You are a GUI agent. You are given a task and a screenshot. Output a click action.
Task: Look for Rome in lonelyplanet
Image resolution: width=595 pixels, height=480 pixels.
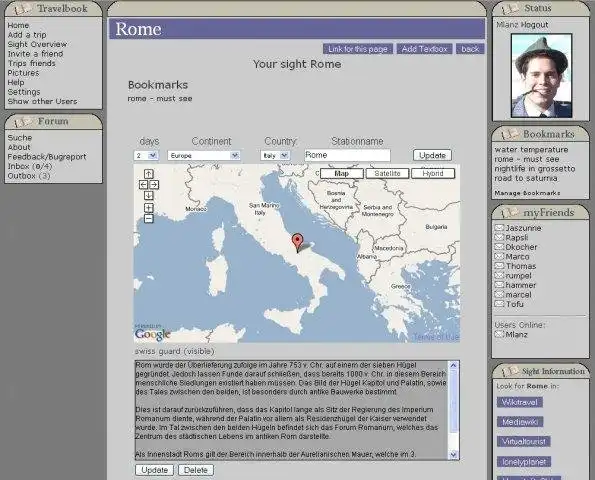(524, 461)
